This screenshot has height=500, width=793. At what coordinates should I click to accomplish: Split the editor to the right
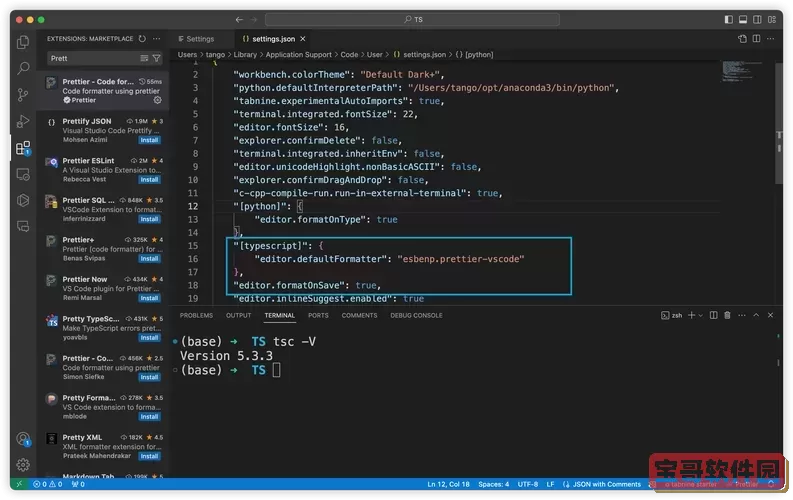(x=757, y=38)
